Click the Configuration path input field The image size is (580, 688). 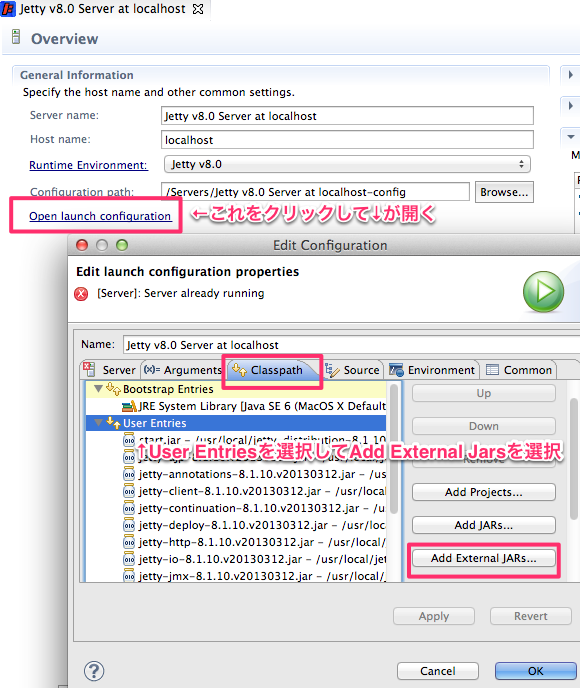315,192
